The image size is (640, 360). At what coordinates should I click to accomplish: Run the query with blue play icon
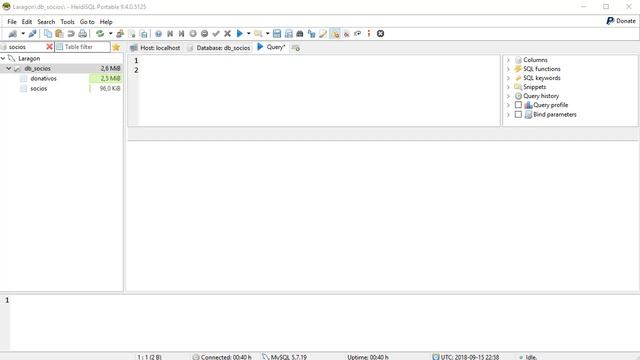coord(240,34)
